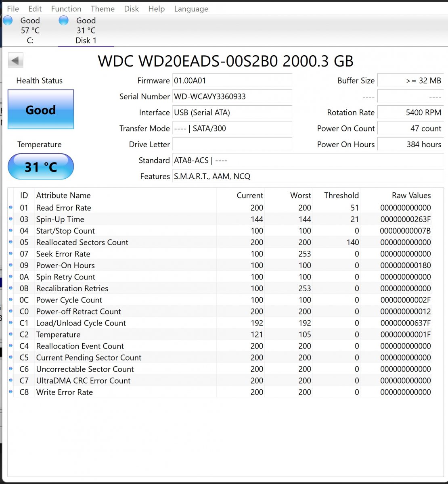
Task: Click raw value 00000000263F
Action: [x=406, y=219]
